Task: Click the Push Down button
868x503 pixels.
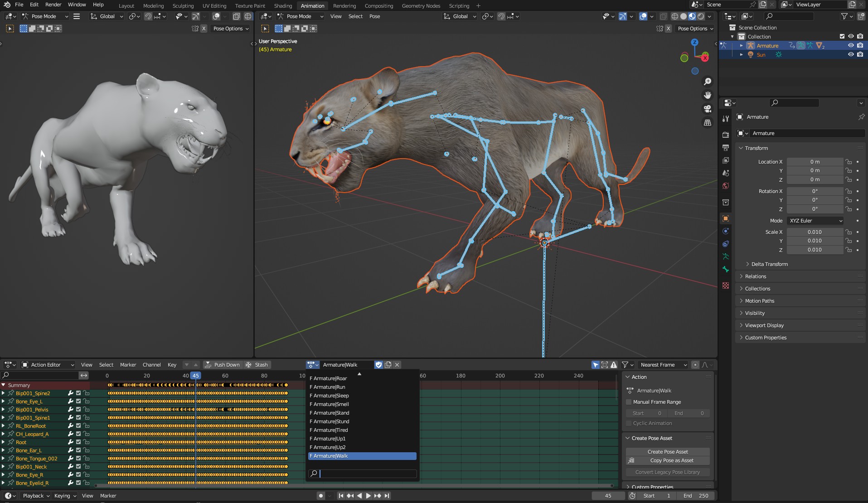Action: click(x=222, y=365)
